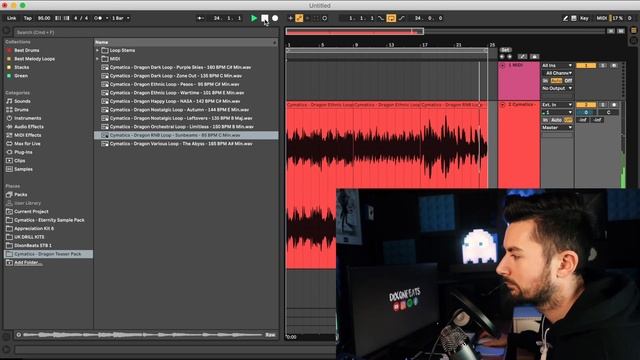
Task: Open the 1 Bar quantization menu
Action: click(120, 18)
